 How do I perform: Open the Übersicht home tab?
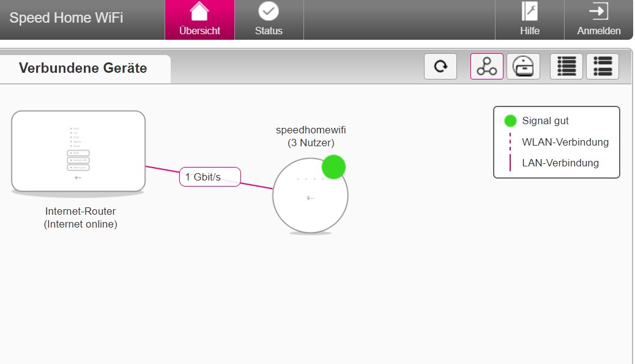click(x=199, y=20)
